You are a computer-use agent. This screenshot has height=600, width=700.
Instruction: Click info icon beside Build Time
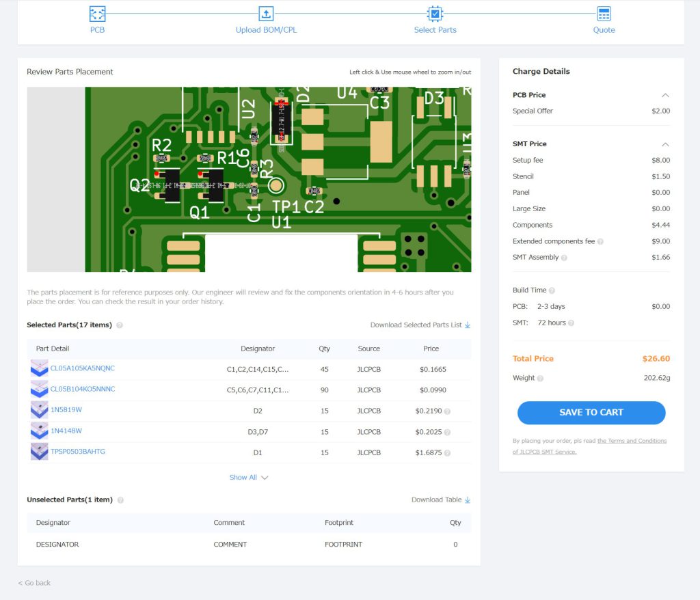552,290
